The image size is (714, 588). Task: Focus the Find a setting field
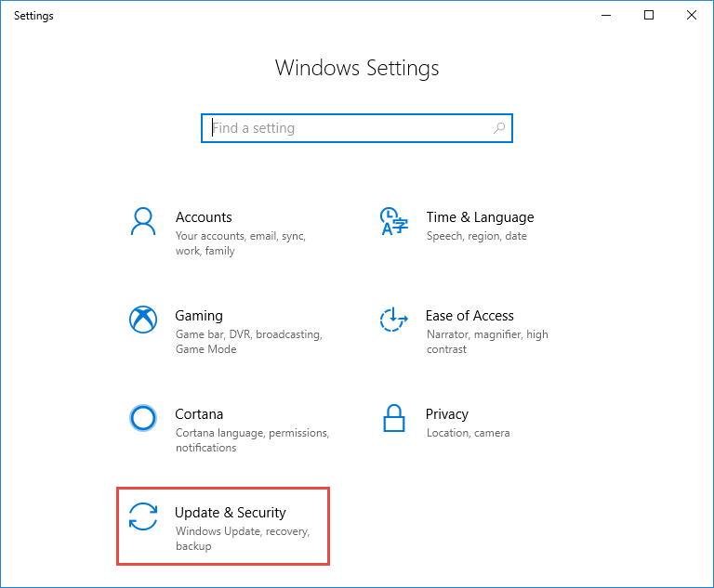(357, 128)
